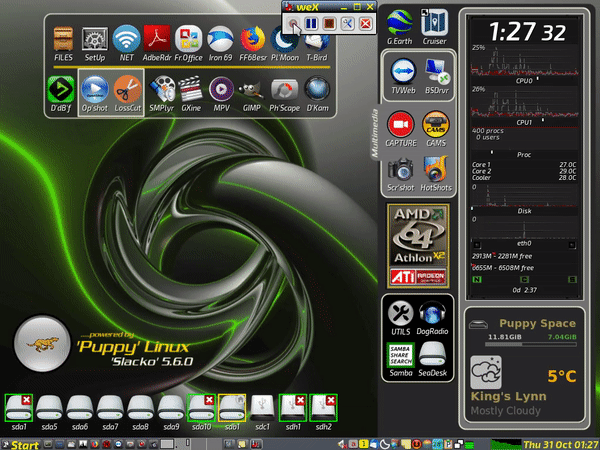Open the sda6 drive icon
Viewport: 600px width, 450px height.
click(x=80, y=408)
